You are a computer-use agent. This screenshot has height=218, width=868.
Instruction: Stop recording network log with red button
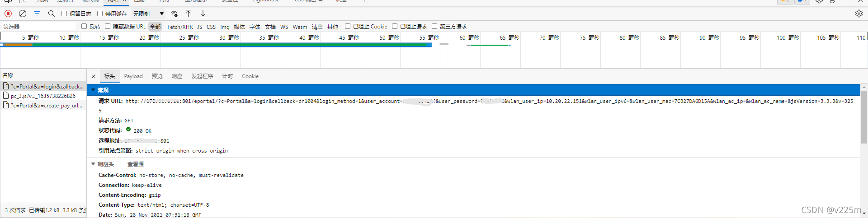point(8,14)
